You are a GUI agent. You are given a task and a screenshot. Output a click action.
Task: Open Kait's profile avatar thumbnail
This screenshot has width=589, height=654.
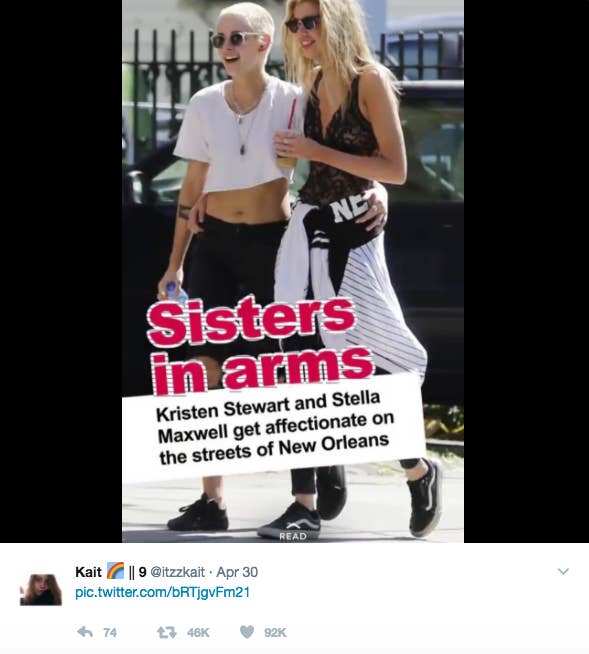tap(41, 589)
